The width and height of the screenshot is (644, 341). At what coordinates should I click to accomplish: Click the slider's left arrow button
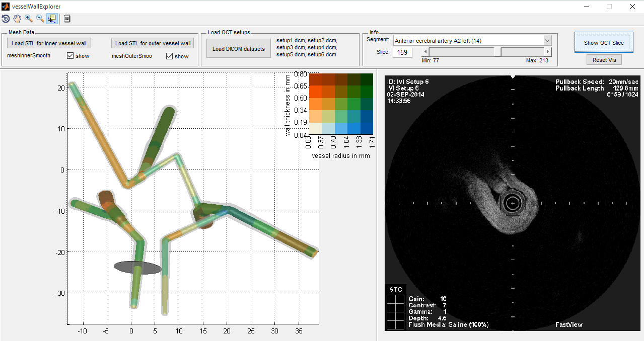point(425,52)
